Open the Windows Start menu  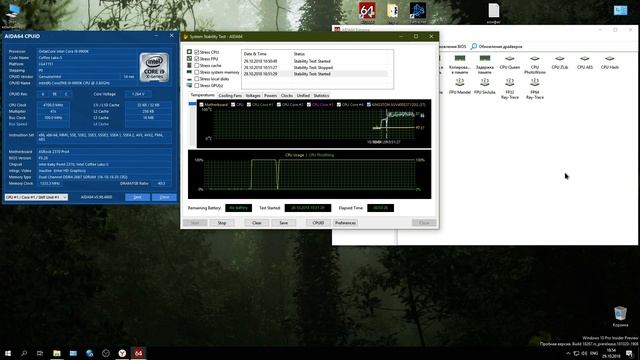click(8, 353)
